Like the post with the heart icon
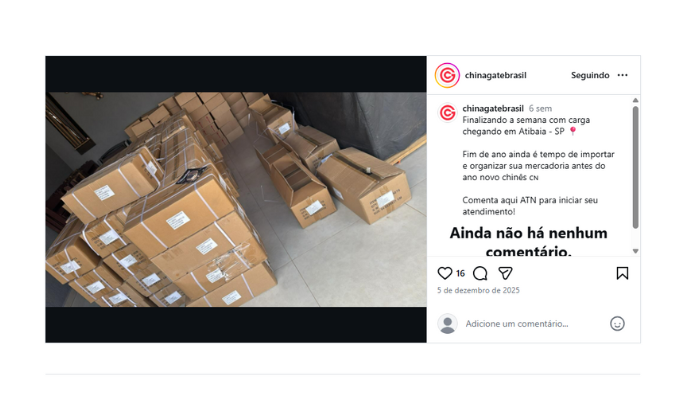700x400 pixels. (x=445, y=273)
